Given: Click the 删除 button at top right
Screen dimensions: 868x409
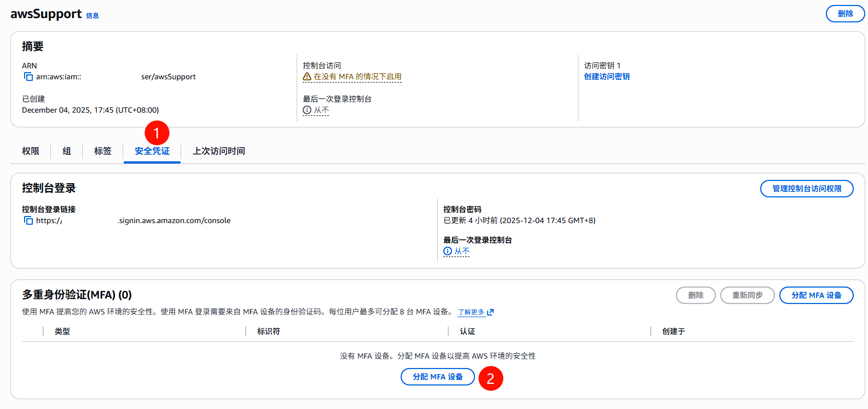Looking at the screenshot, I should pyautogui.click(x=845, y=14).
